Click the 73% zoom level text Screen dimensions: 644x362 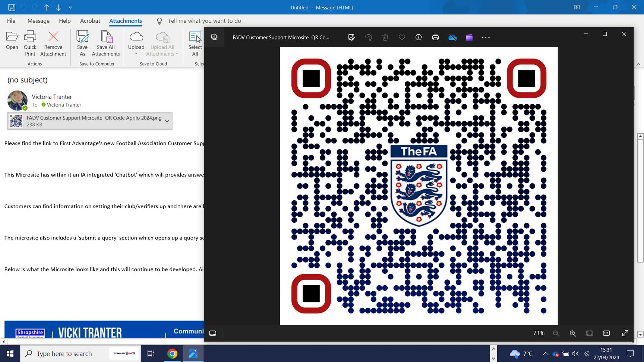pos(539,333)
